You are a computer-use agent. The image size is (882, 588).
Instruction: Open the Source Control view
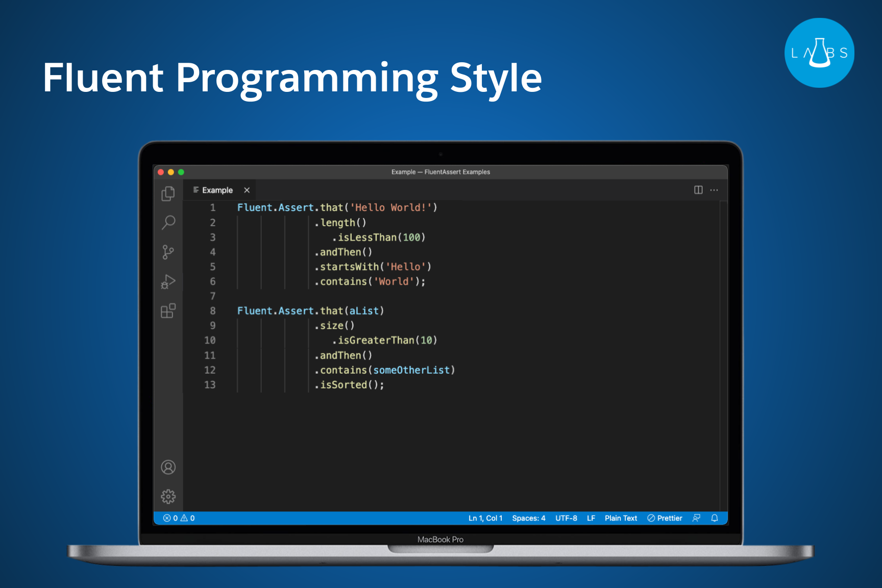click(168, 252)
